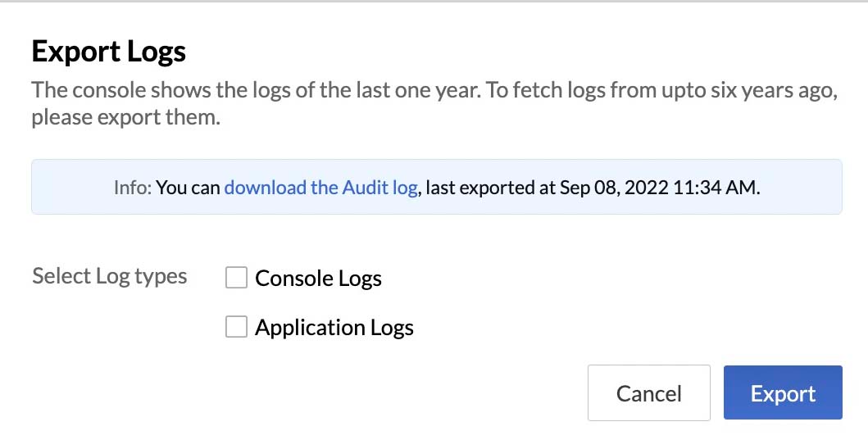Enable the Application Logs checkbox
The height and width of the screenshot is (440, 868).
(x=236, y=327)
